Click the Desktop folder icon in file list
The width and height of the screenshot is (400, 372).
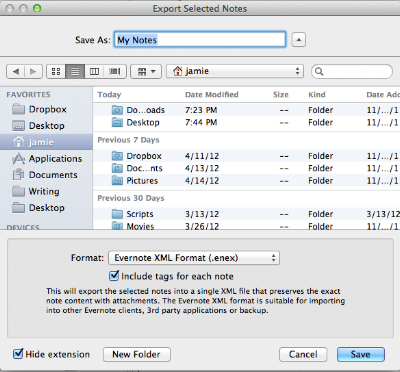click(117, 122)
